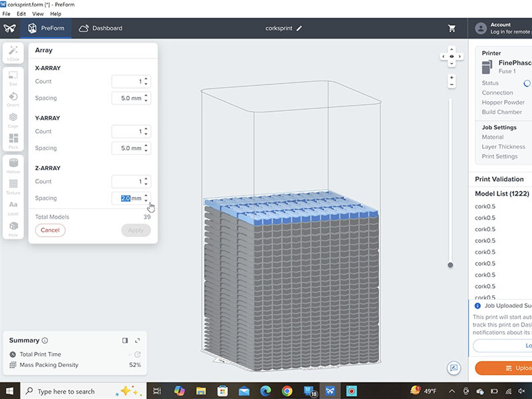Choose the Hollow tool in the sidebar
532x399 pixels.
click(13, 166)
